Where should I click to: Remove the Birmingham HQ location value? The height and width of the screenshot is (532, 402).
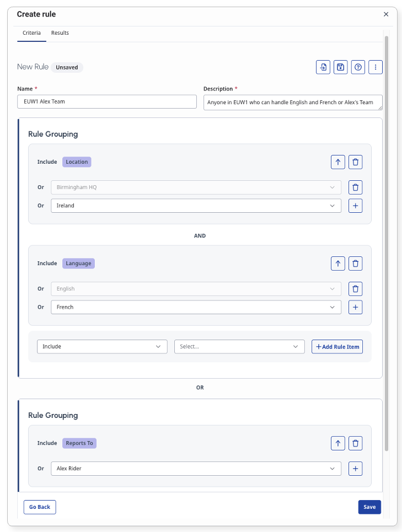pyautogui.click(x=356, y=187)
